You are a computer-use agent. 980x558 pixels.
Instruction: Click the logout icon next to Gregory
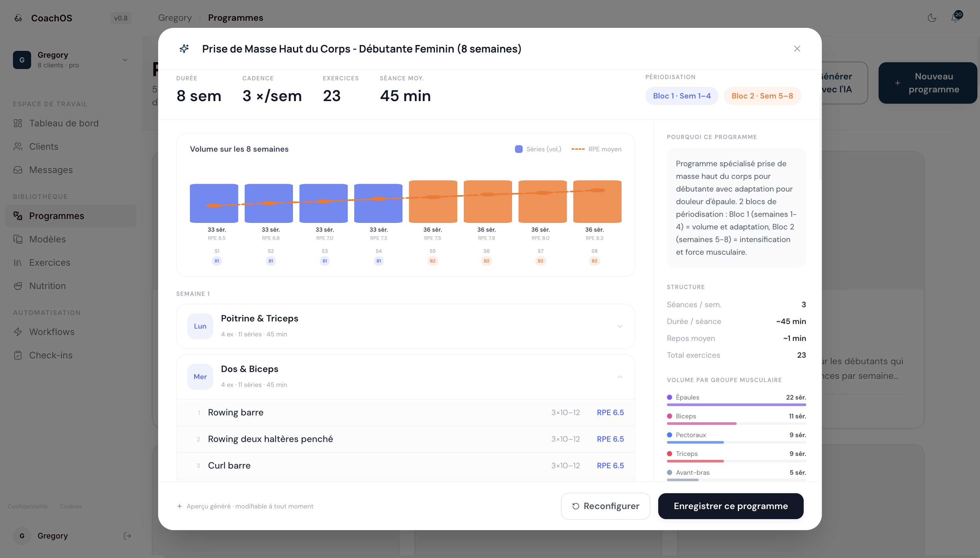[x=127, y=536]
